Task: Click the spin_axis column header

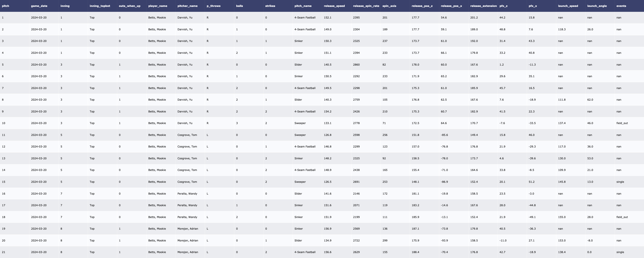Action: pos(389,6)
